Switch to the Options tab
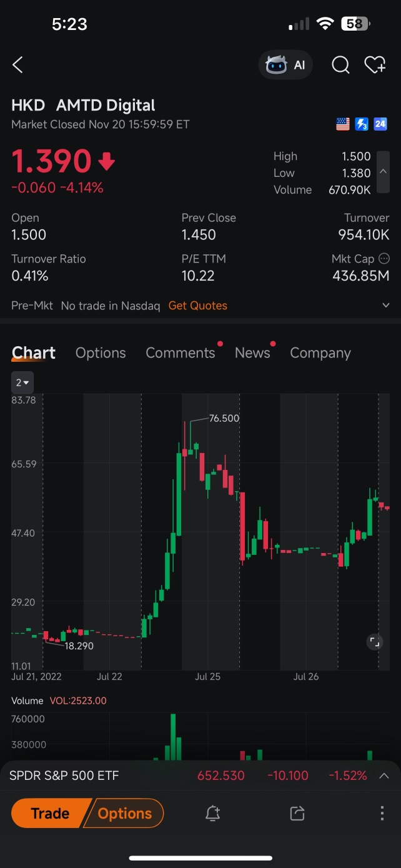The width and height of the screenshot is (401, 868). (x=101, y=353)
